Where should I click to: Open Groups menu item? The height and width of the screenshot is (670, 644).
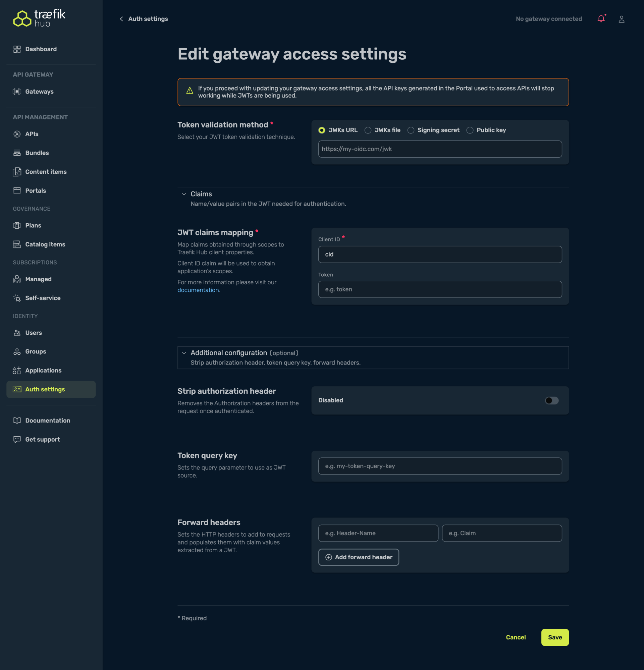tap(51, 352)
